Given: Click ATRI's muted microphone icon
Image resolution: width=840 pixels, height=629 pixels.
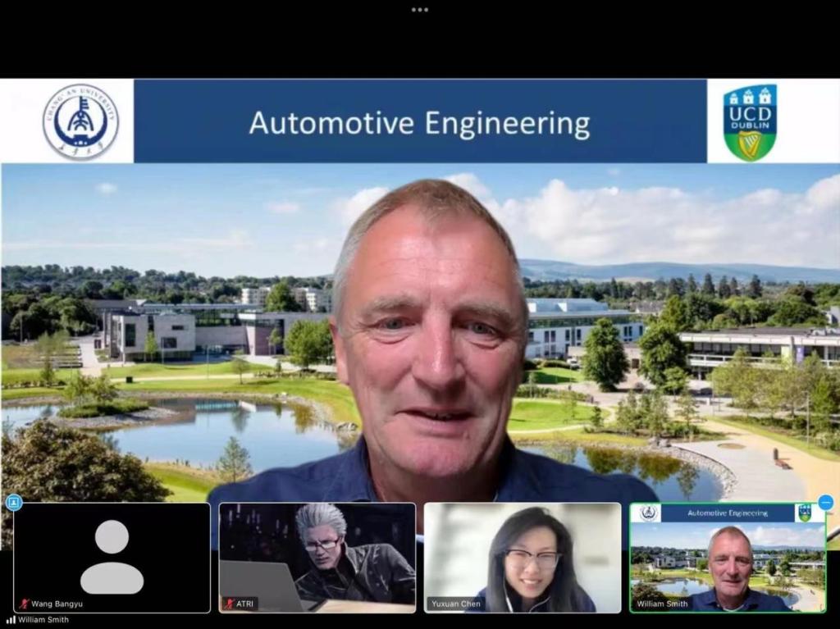Looking at the screenshot, I should click(229, 604).
